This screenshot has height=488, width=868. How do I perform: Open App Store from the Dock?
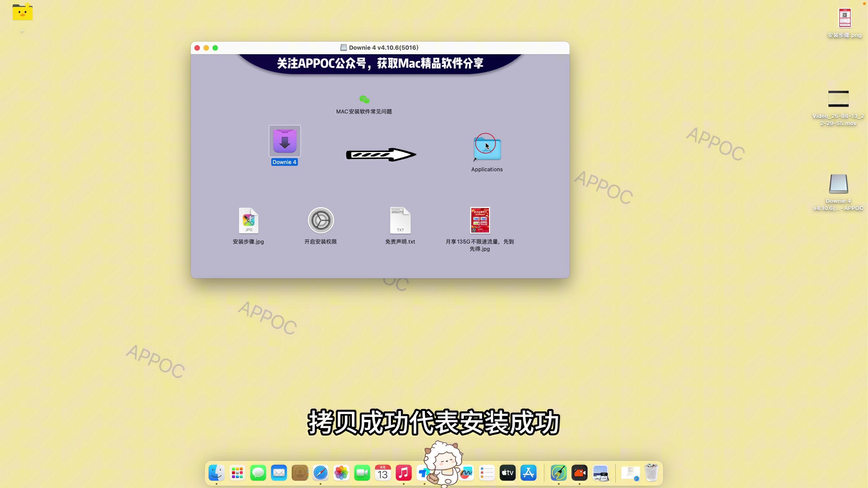(x=529, y=473)
